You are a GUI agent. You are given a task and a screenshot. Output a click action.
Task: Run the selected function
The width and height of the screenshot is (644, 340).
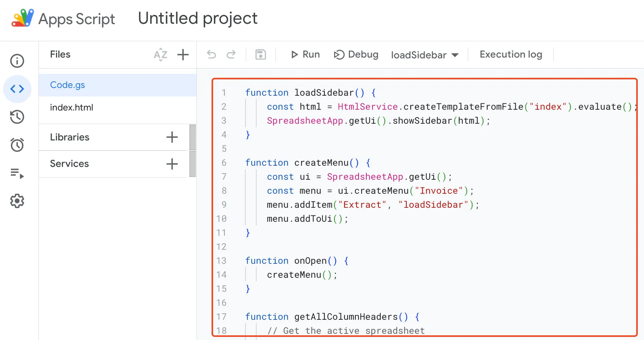click(305, 54)
